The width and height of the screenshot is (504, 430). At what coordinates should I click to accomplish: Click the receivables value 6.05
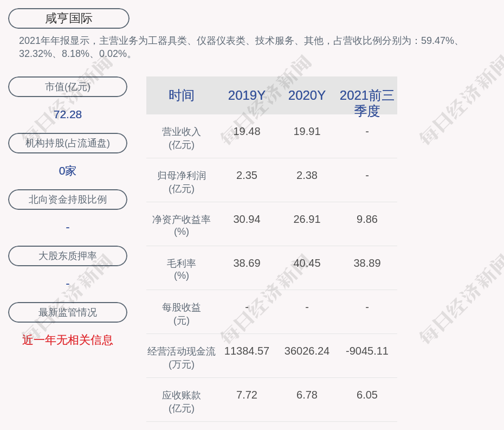point(367,395)
